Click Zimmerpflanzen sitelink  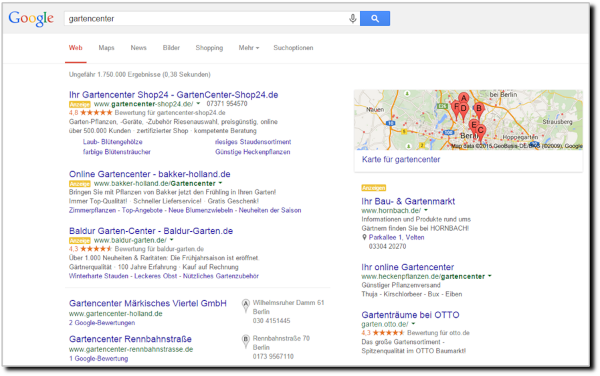(x=92, y=210)
